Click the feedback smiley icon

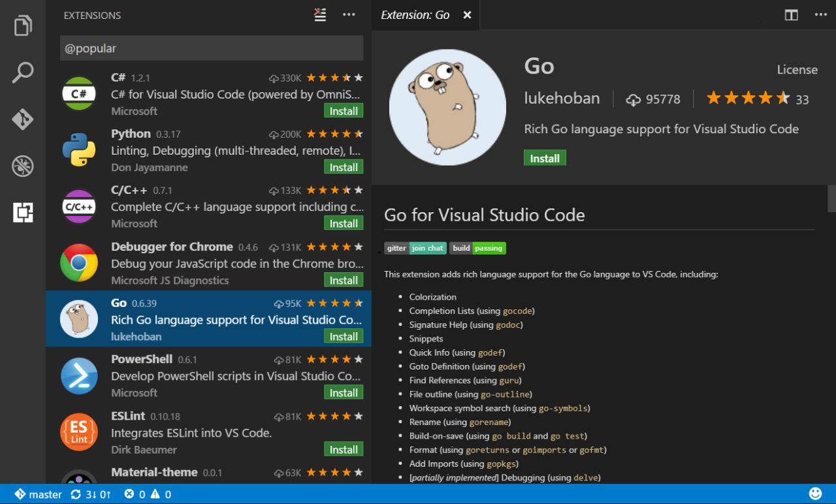point(815,494)
